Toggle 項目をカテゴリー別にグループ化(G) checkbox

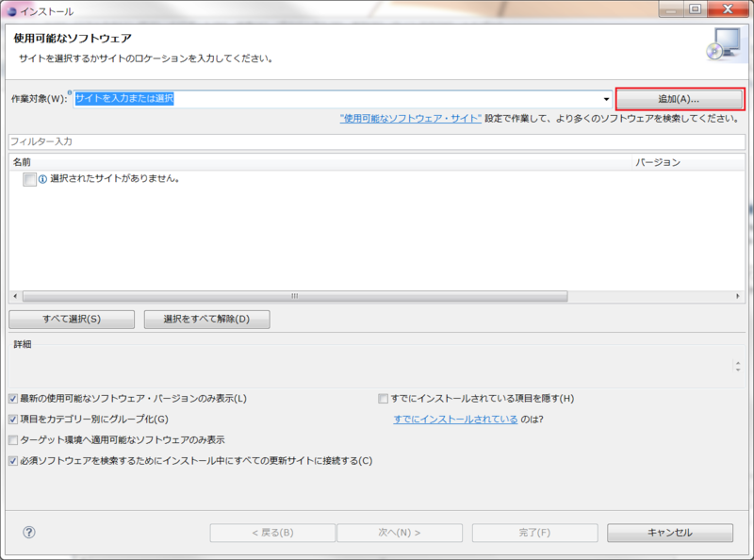pos(13,419)
